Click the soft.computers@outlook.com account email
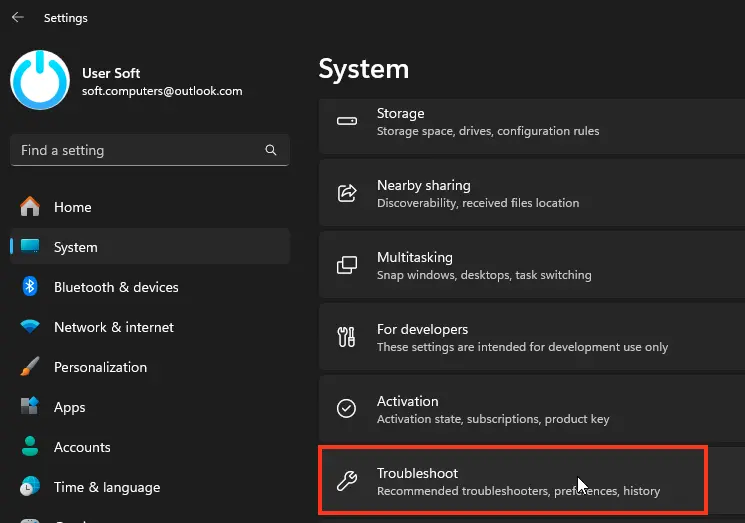 (x=162, y=91)
